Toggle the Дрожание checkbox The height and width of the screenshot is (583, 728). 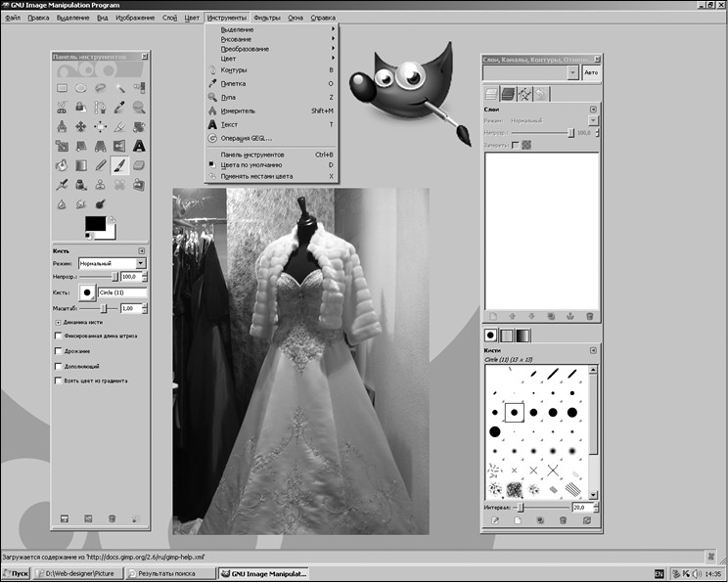(59, 350)
